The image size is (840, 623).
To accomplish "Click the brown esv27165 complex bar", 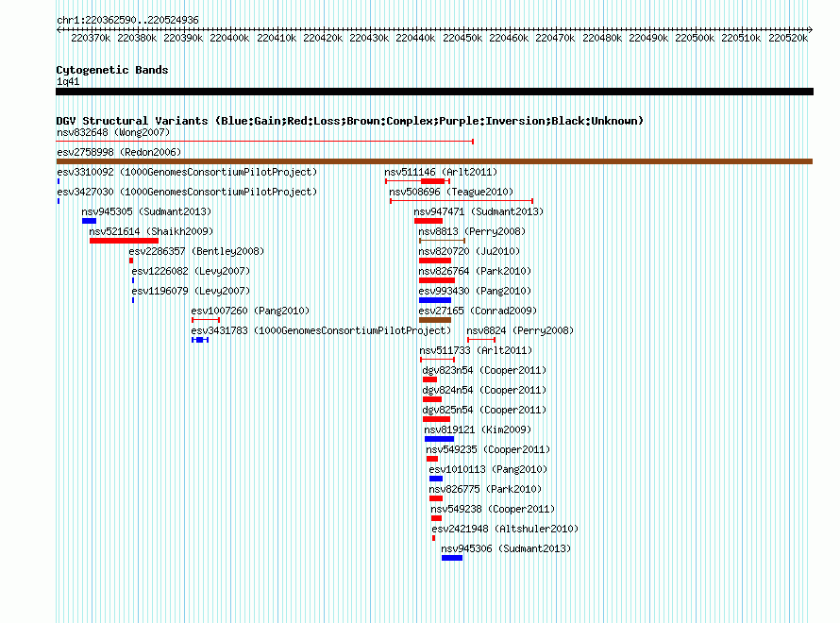I will pyautogui.click(x=435, y=320).
